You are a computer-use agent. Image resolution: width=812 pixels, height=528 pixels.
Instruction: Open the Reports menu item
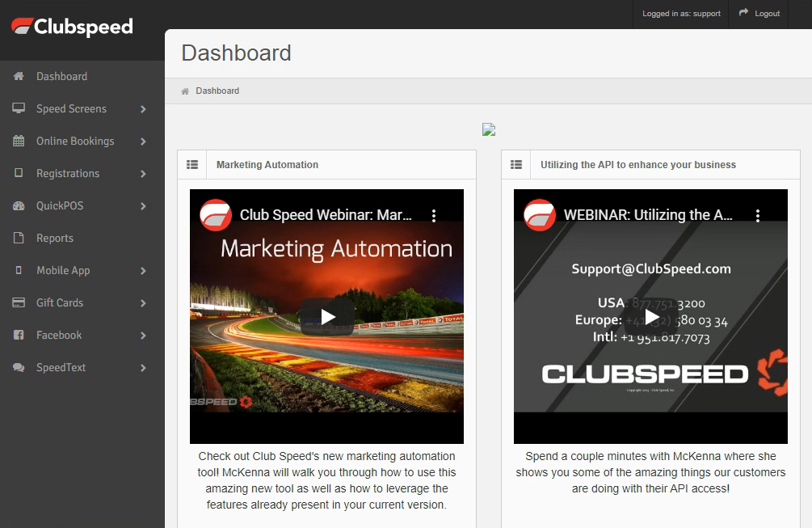pyautogui.click(x=82, y=238)
